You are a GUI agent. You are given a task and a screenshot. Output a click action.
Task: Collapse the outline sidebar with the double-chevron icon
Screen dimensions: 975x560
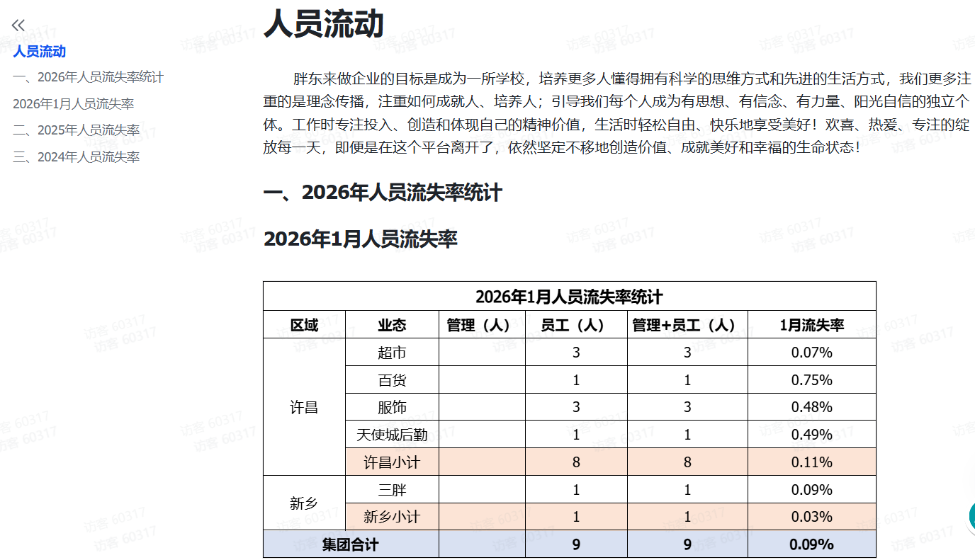(x=18, y=25)
